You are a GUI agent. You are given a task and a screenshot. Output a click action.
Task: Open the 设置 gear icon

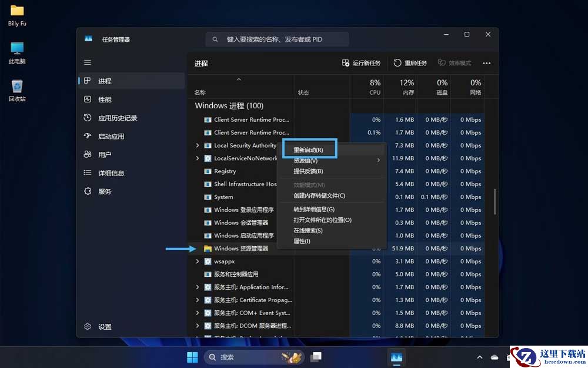point(88,326)
